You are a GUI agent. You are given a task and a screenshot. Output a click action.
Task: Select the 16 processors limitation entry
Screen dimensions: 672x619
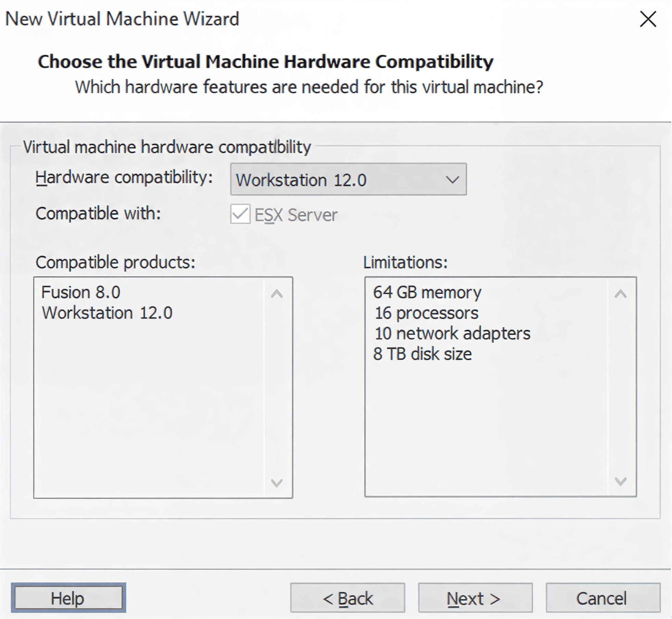426,313
